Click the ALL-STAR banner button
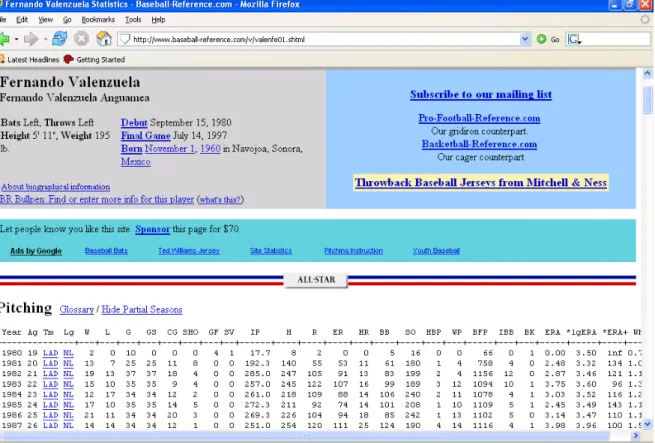The image size is (655, 443). 316,280
